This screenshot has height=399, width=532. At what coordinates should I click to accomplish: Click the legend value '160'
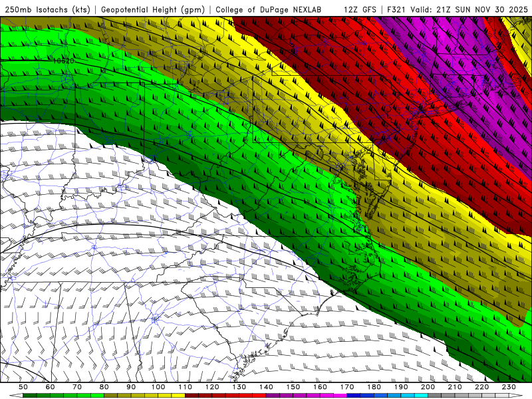[x=321, y=387]
